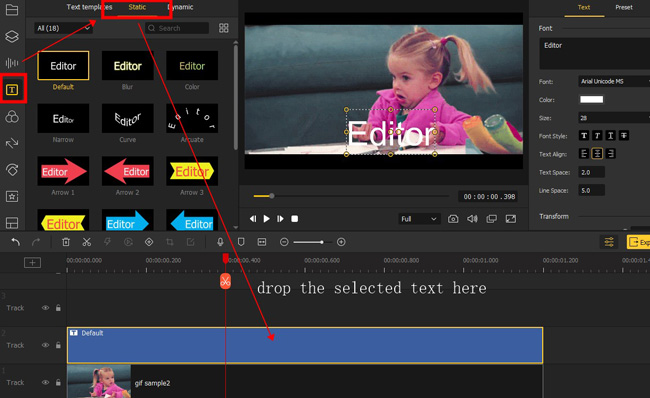Lock track 3
This screenshot has height=398, width=650.
[58, 308]
